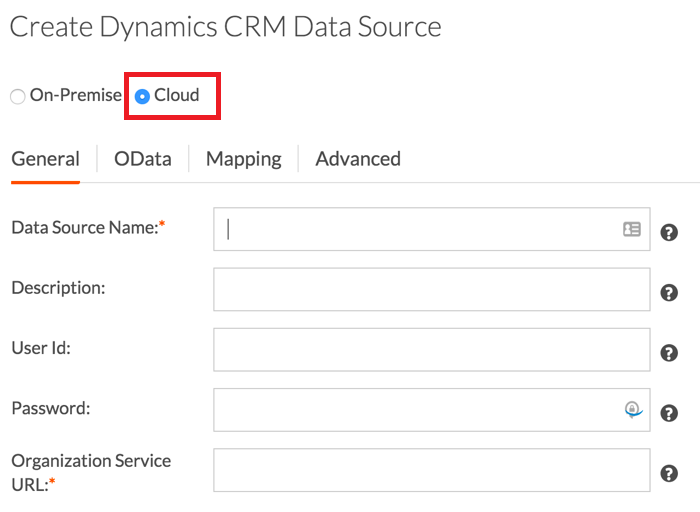Go to the Mapping tab

pyautogui.click(x=243, y=159)
